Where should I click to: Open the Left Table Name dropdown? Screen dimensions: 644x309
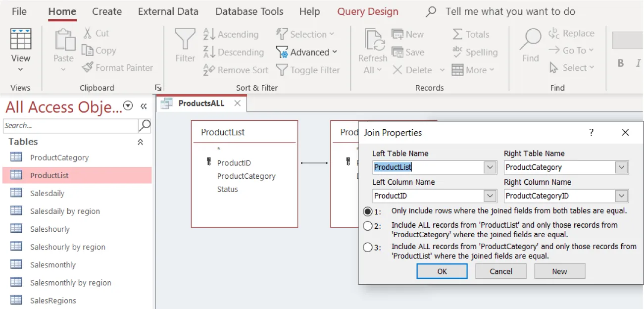(x=490, y=167)
